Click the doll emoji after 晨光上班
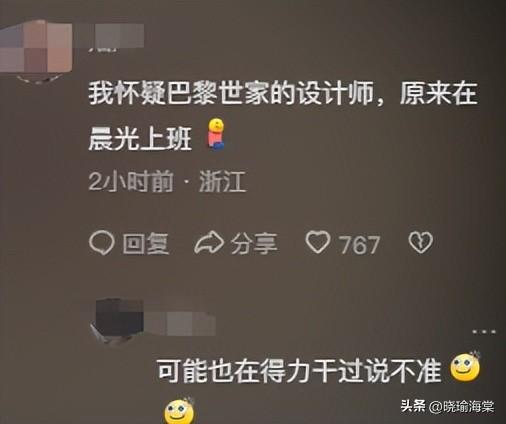This screenshot has width=506, height=424. [x=216, y=134]
